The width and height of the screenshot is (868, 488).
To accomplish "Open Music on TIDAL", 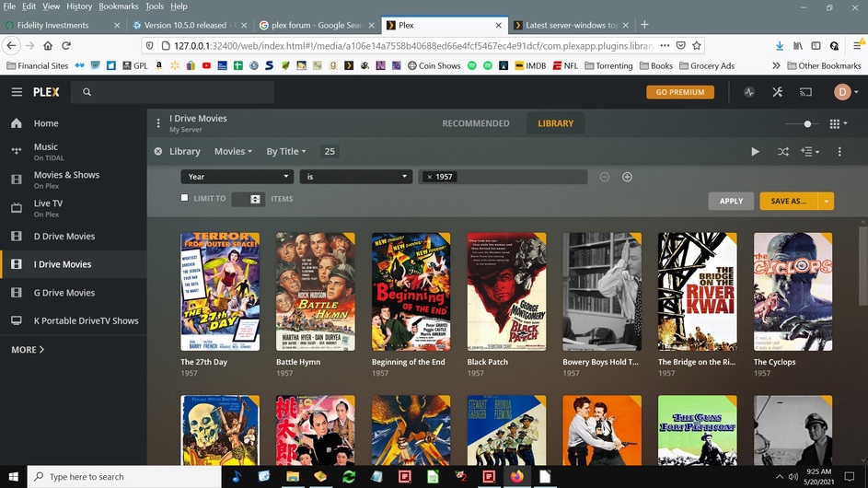I will 73,151.
